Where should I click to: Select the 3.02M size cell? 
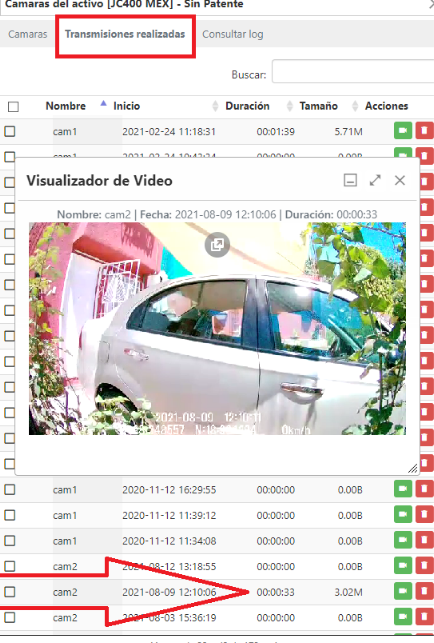click(x=348, y=592)
